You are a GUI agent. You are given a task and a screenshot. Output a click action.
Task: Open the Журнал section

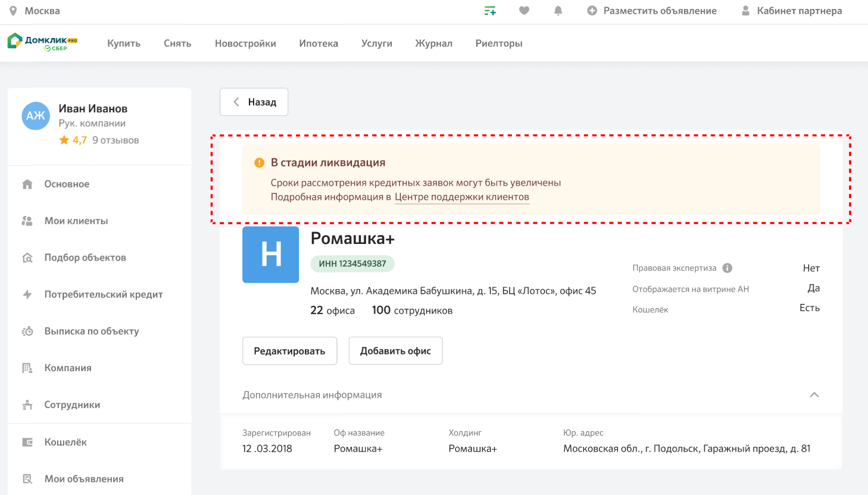pyautogui.click(x=434, y=43)
